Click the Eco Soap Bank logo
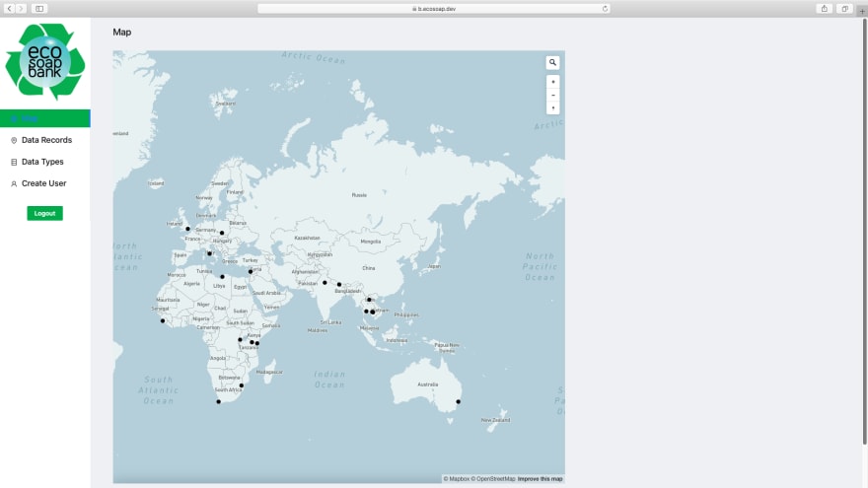 click(44, 61)
